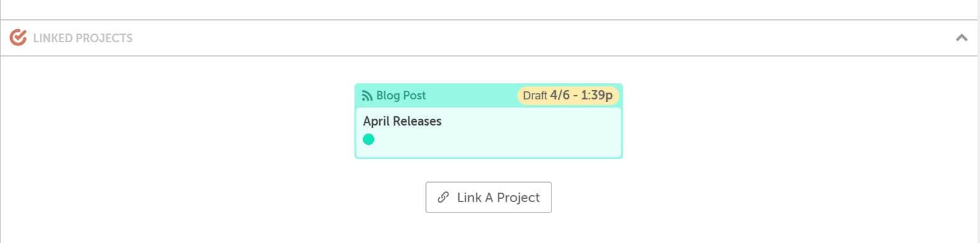This screenshot has height=243, width=980.
Task: Collapse the Linked Projects section chevron
Action: 961,38
